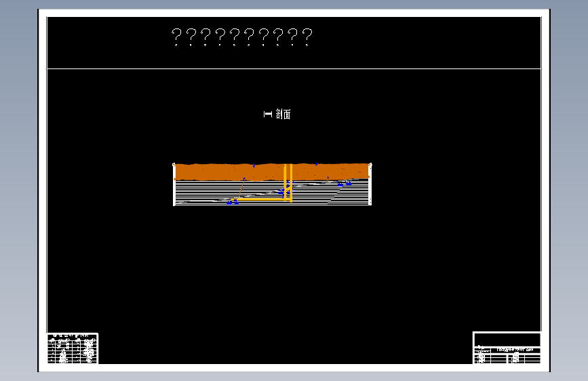Open the legend table at bottom left
The image size is (588, 381).
73,348
